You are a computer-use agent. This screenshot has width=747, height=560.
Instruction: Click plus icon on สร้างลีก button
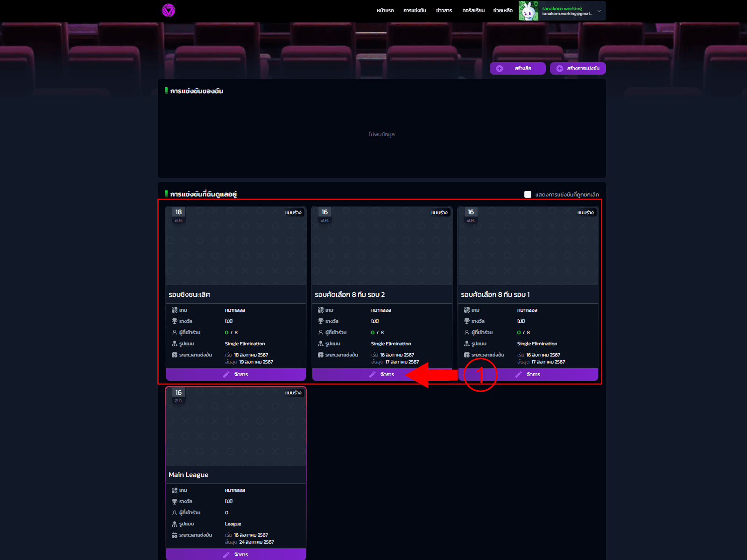500,69
